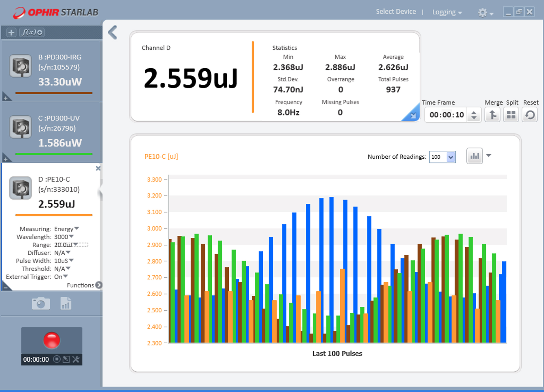Click the Time Frame stepper arrows
This screenshot has width=544, height=392.
point(474,115)
